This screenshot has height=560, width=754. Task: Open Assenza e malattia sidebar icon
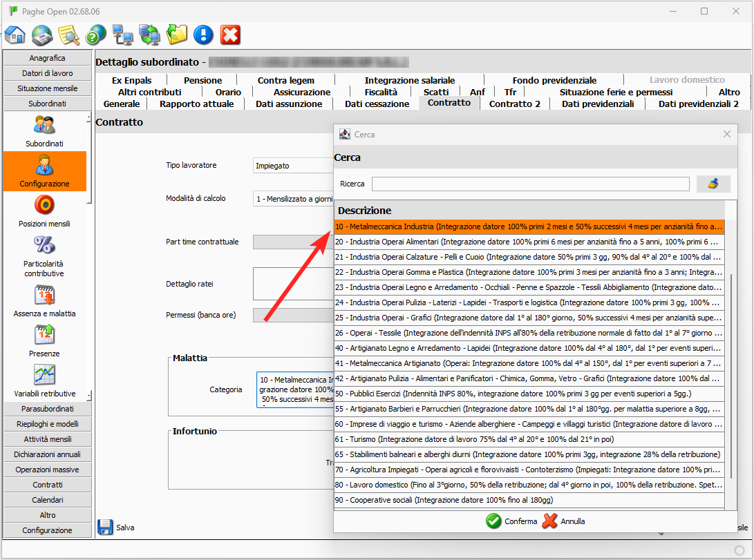[44, 301]
